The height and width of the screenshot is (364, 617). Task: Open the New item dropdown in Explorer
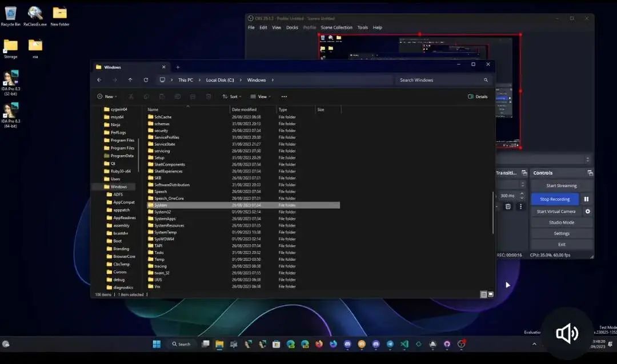point(107,96)
